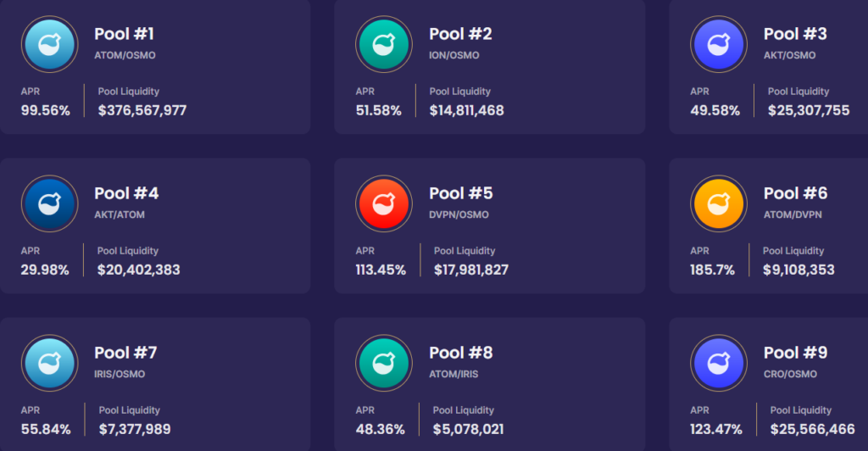This screenshot has width=868, height=451.
Task: Click the Pool #2 liquidity value $14,811,468
Action: click(466, 110)
